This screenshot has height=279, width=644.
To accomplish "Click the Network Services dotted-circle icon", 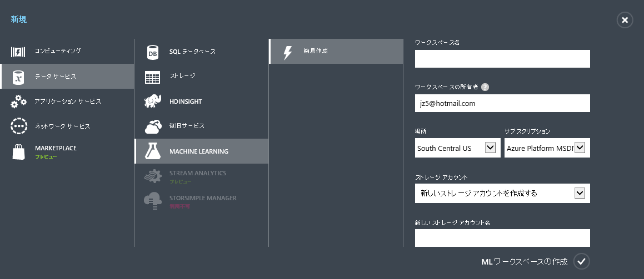I will [18, 126].
